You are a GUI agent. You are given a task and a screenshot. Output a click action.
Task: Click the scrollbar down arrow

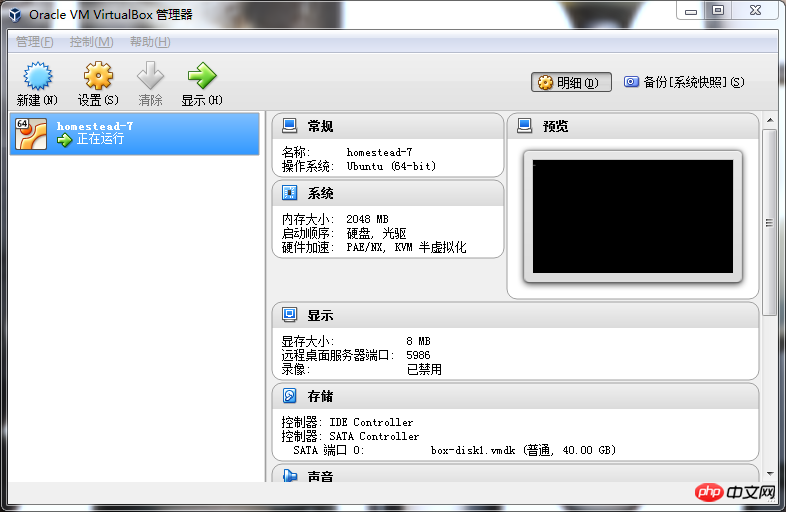769,474
